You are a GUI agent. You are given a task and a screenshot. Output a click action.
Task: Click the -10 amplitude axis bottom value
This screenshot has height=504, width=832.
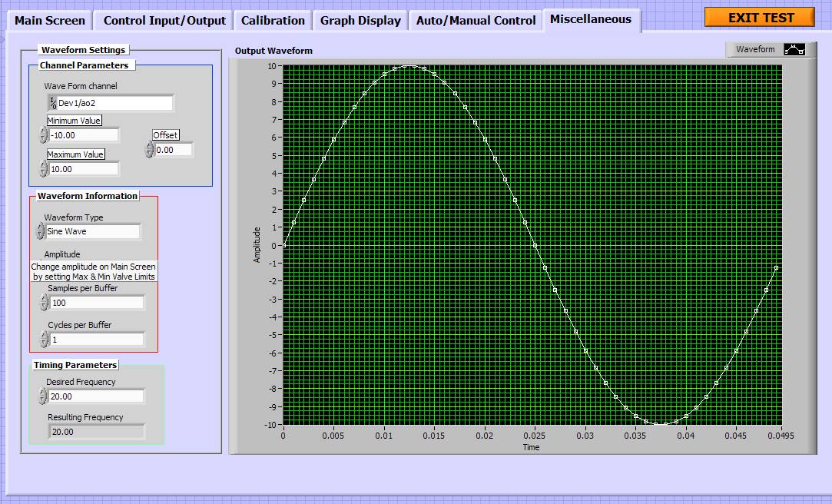tap(270, 425)
